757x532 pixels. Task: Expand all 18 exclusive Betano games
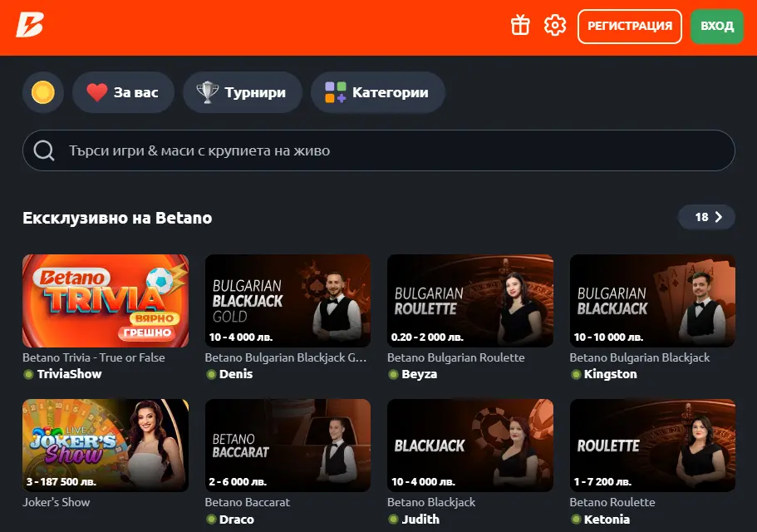(706, 217)
